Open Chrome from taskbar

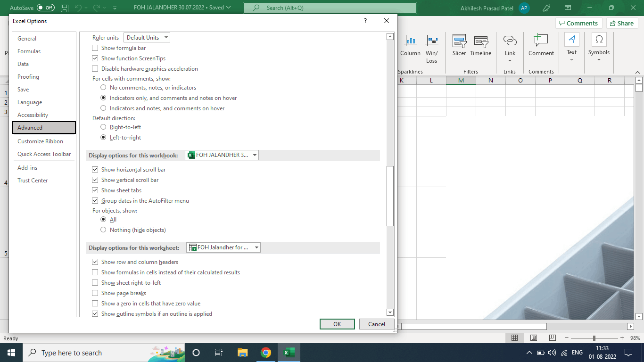(266, 353)
